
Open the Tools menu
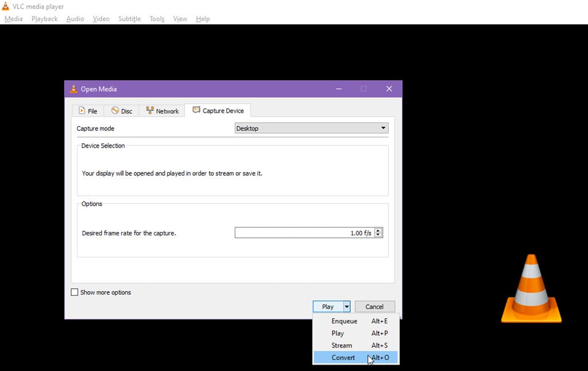[157, 19]
